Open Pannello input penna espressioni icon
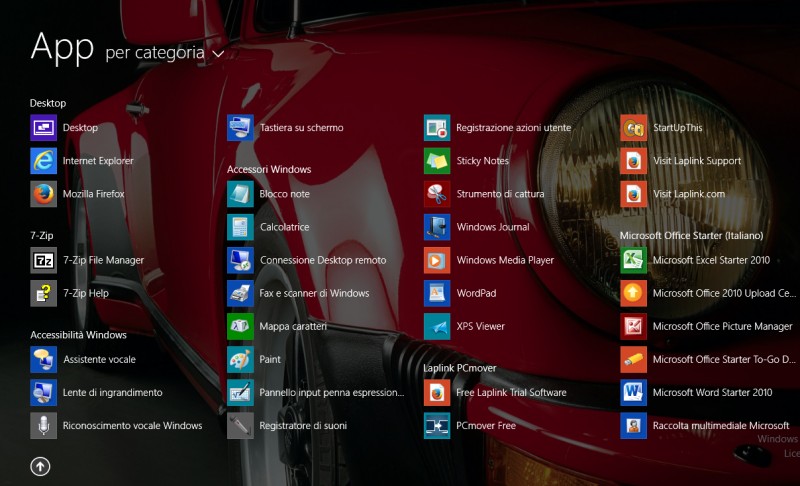Viewport: 800px width, 486px height. coord(240,393)
